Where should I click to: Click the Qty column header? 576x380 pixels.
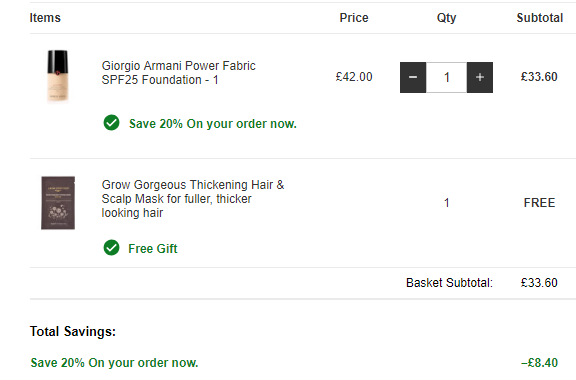click(x=446, y=18)
